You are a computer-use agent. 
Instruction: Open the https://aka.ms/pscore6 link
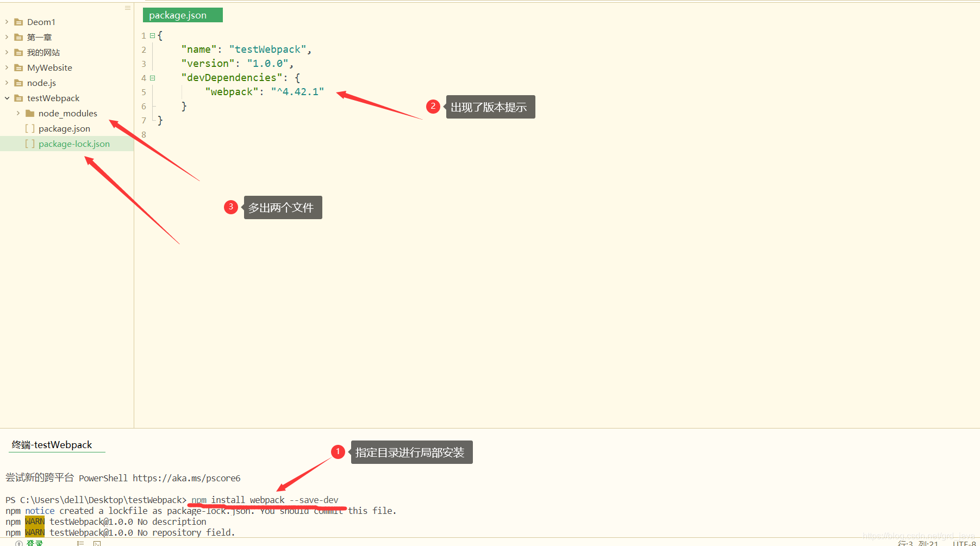click(x=186, y=478)
